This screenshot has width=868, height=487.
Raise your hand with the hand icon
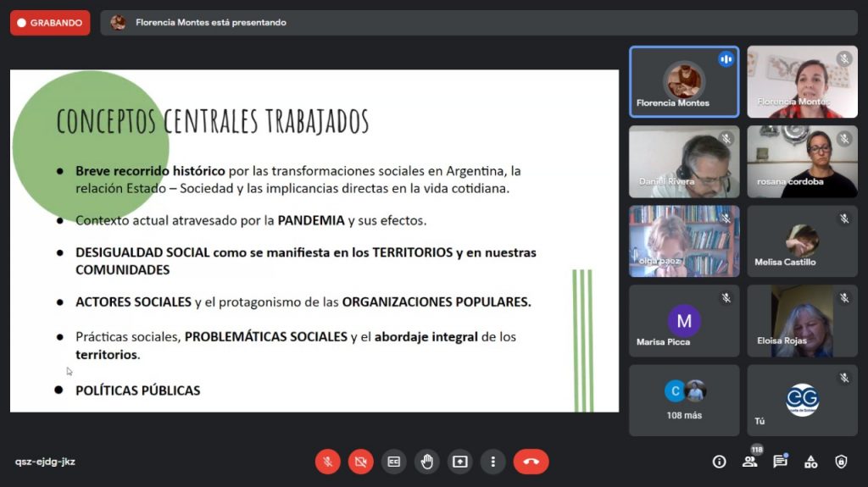click(426, 462)
